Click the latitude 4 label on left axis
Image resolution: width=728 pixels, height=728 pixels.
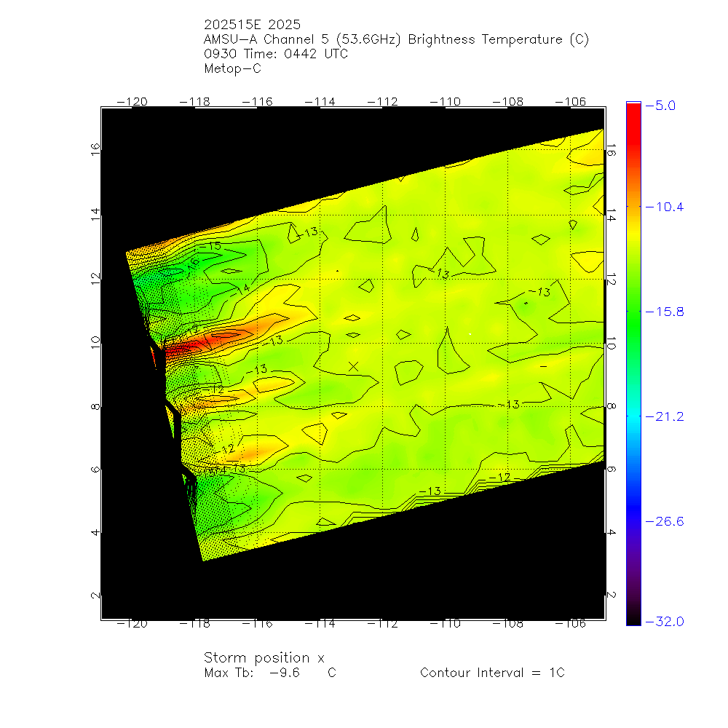pos(95,532)
